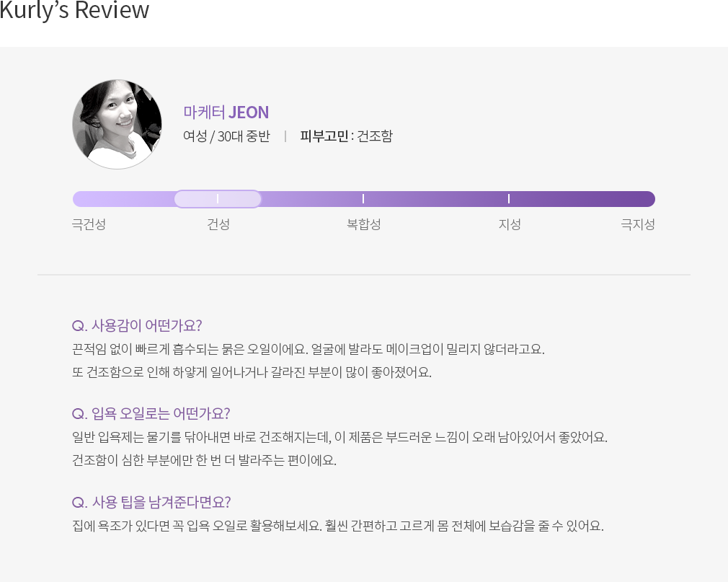This screenshot has height=582, width=728.
Task: Click the answer starting with 끈적임 없이
Action: coord(308,361)
